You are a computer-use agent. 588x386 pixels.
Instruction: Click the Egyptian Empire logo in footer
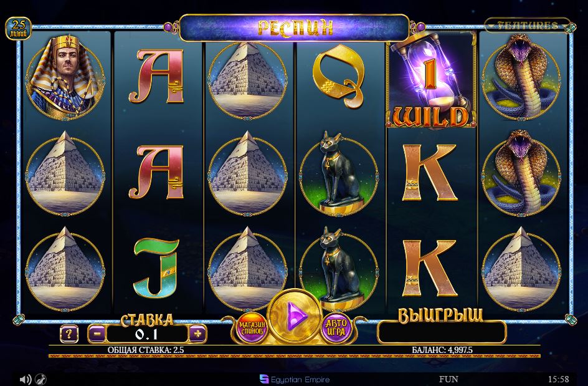coord(295,379)
